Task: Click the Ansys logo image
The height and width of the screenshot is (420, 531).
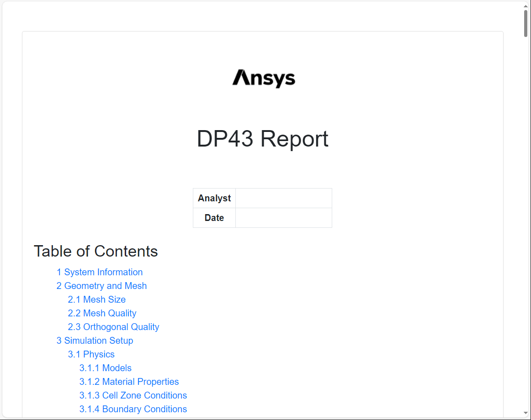Action: click(264, 78)
